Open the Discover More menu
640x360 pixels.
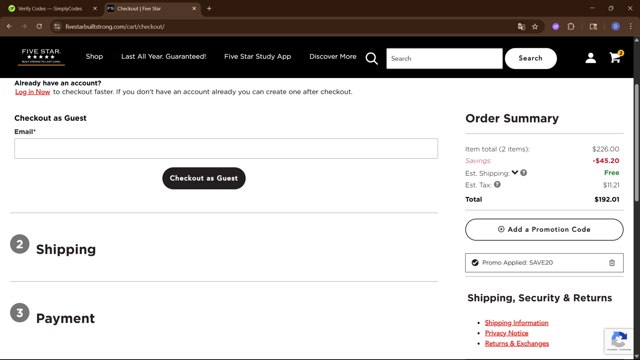click(333, 57)
